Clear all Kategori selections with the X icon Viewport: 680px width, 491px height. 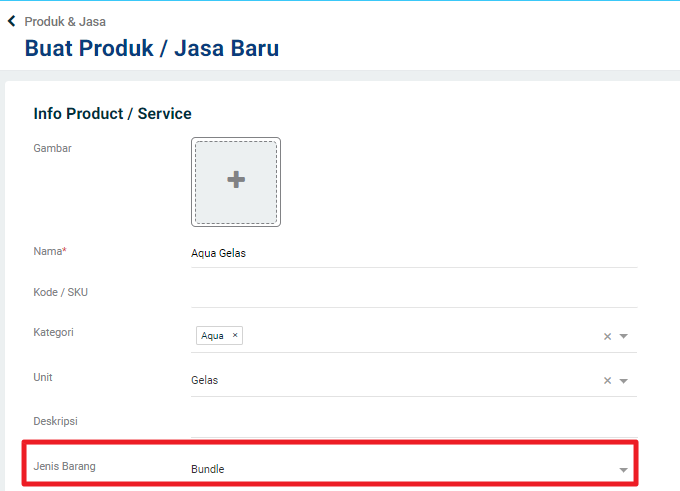(x=608, y=336)
